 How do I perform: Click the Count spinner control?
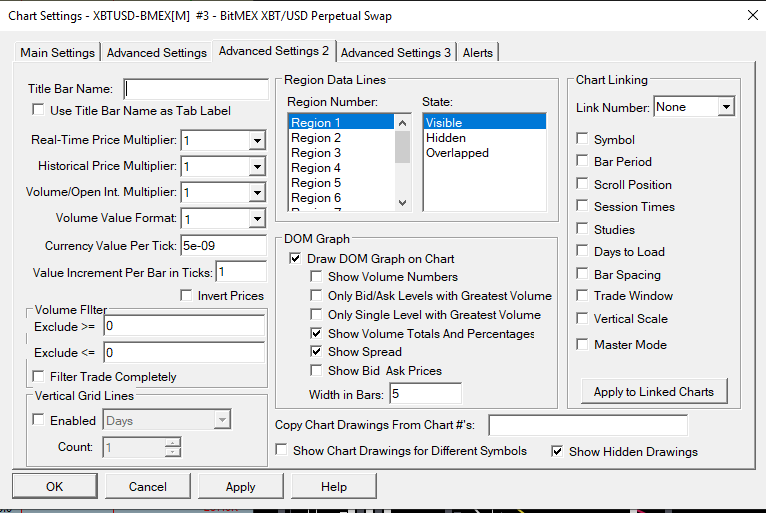point(172,447)
